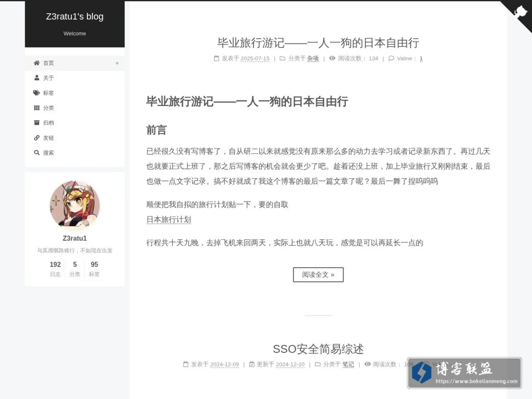This screenshot has height=399, width=532.
Task: Click the comment bubble icon before Valine
Action: (x=391, y=58)
